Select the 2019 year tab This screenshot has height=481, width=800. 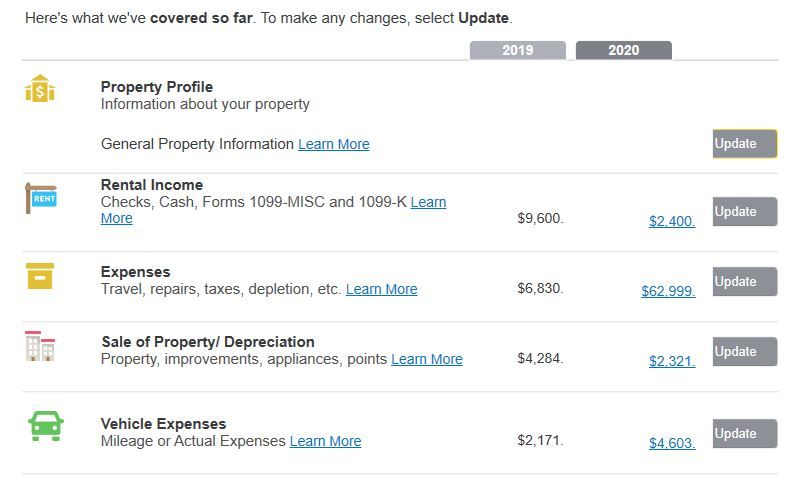[x=517, y=50]
